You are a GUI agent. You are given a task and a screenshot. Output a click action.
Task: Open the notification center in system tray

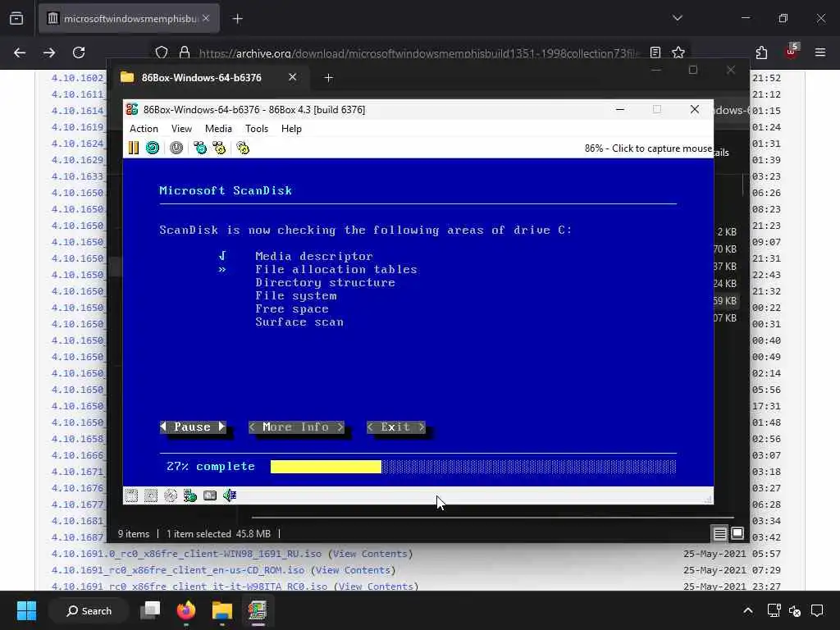pos(817,610)
